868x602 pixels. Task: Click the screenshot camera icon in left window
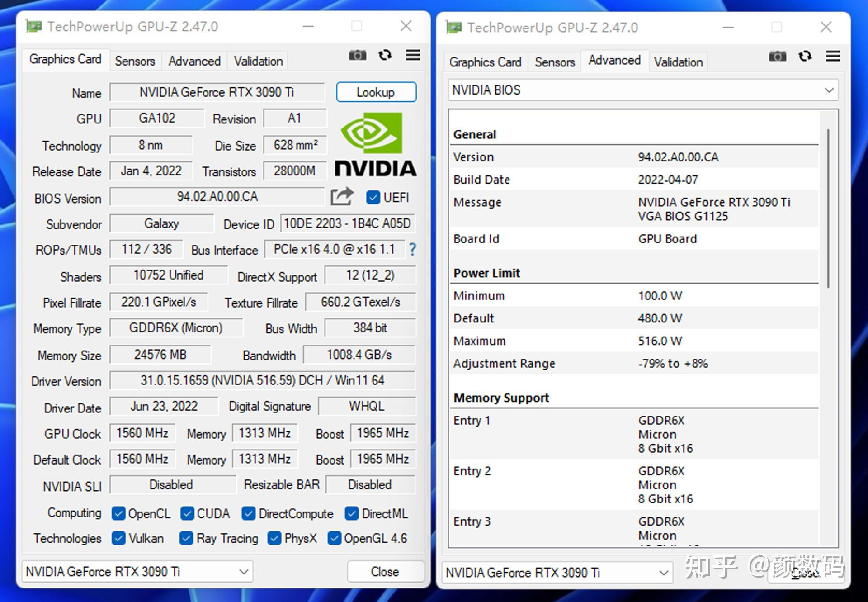357,55
